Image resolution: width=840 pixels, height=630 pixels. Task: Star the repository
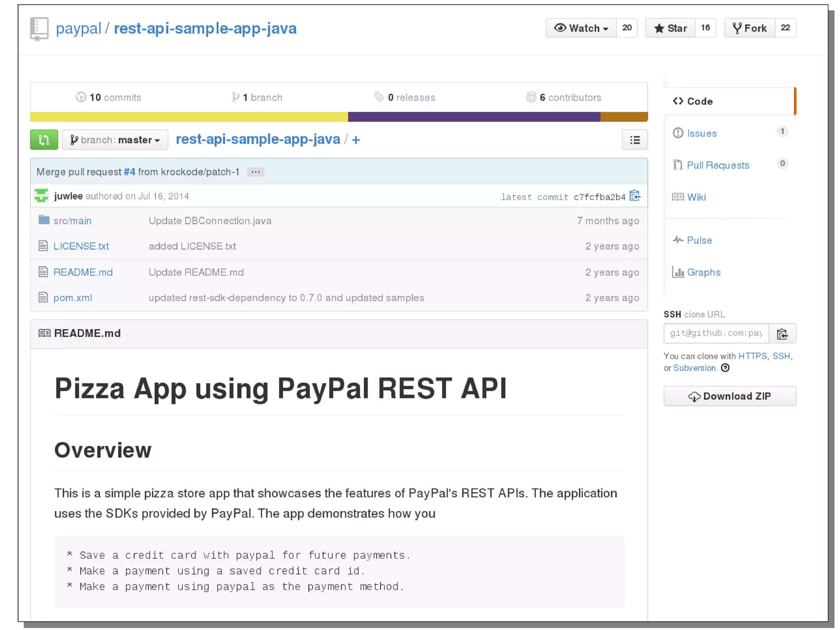670,28
